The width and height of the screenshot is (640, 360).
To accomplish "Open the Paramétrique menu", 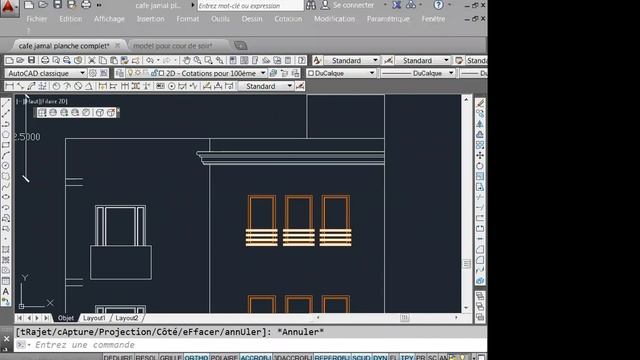I will (388, 19).
